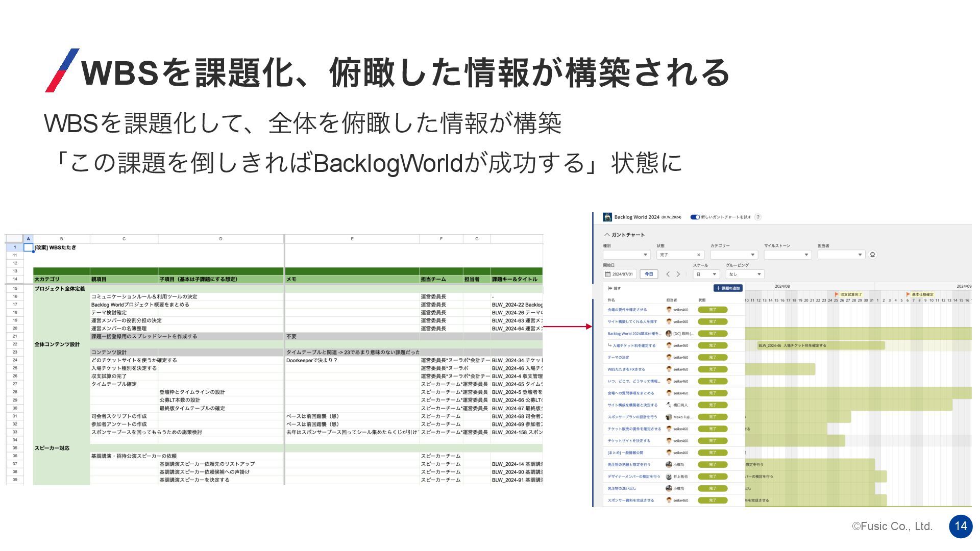Click cell BLW_2024-158 スポン

517,432
